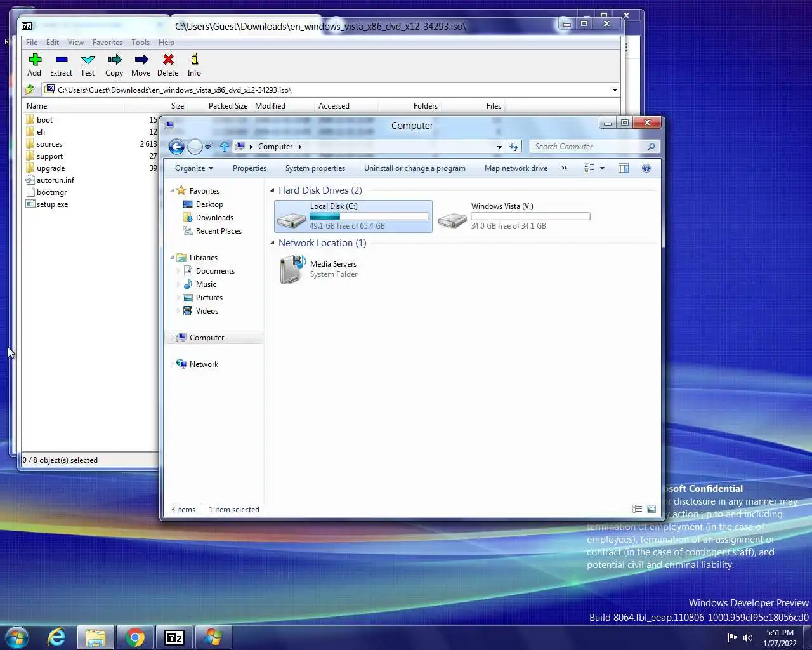The width and height of the screenshot is (812, 650).
Task: Collapse the Libraries tree node
Action: pyautogui.click(x=172, y=258)
